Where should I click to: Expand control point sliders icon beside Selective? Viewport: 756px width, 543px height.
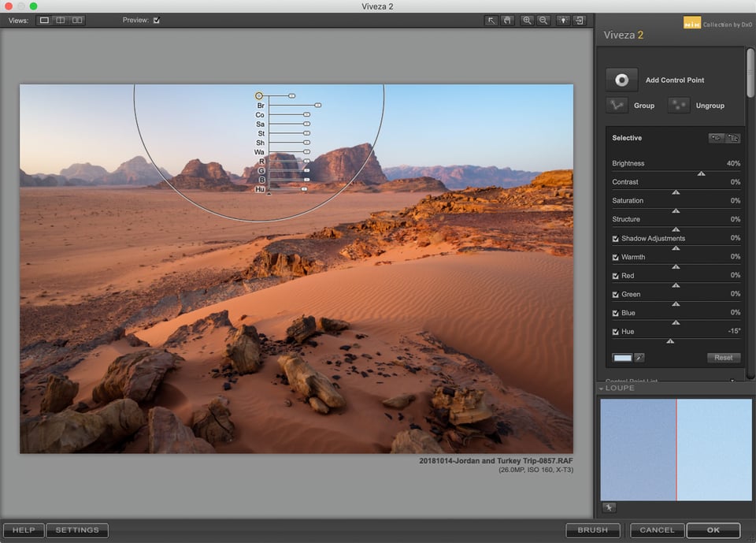[733, 138]
